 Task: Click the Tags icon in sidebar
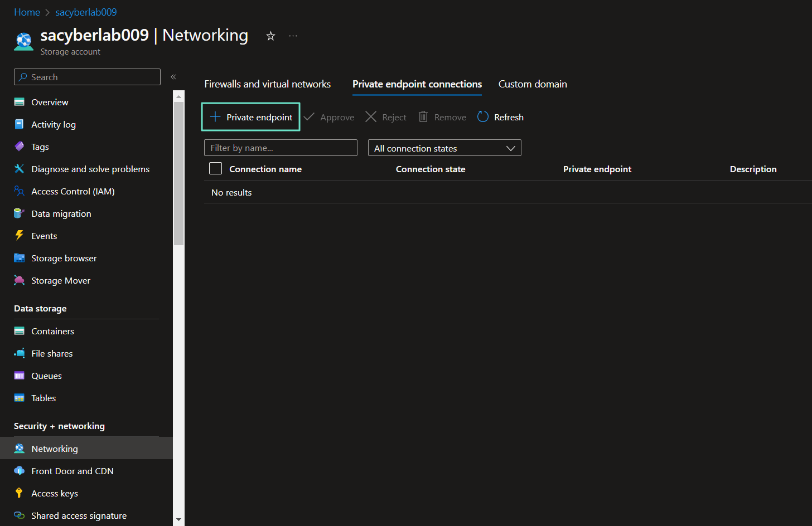19,147
